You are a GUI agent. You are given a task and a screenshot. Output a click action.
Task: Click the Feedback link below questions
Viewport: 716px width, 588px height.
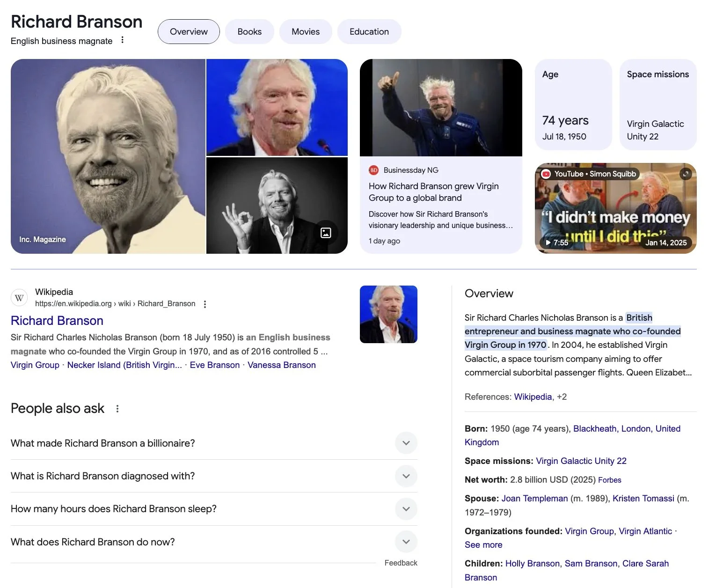point(401,563)
